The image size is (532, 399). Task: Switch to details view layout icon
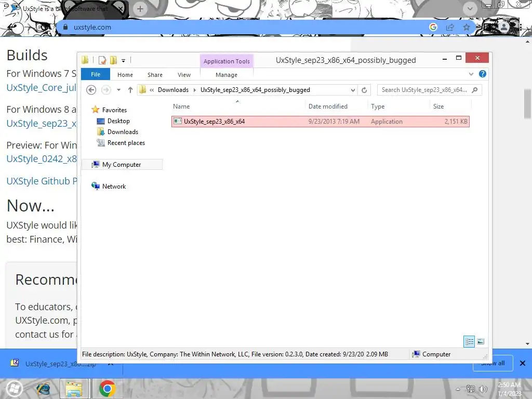click(x=469, y=341)
